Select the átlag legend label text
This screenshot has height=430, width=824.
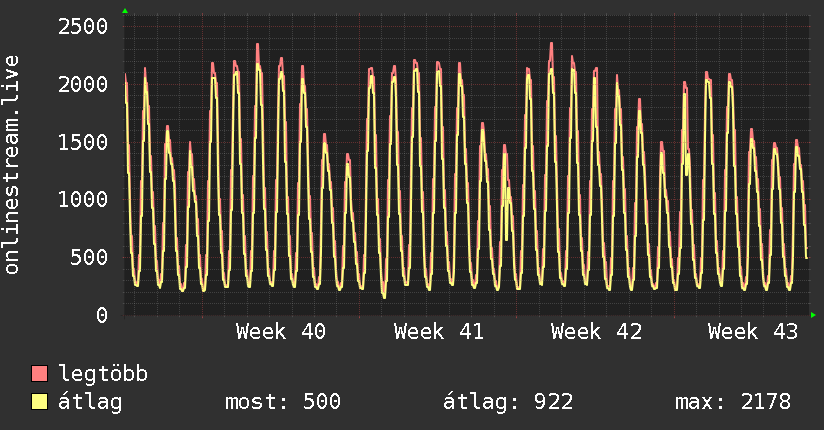point(91,403)
